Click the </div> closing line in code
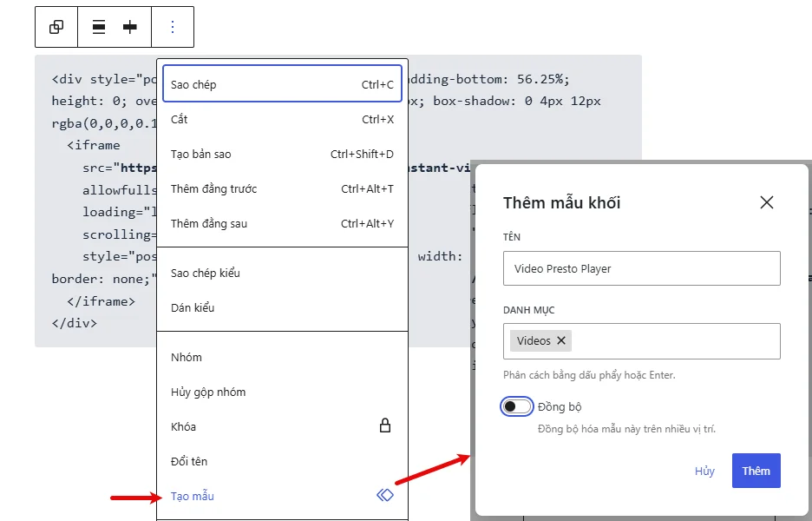This screenshot has width=812, height=521. click(75, 323)
